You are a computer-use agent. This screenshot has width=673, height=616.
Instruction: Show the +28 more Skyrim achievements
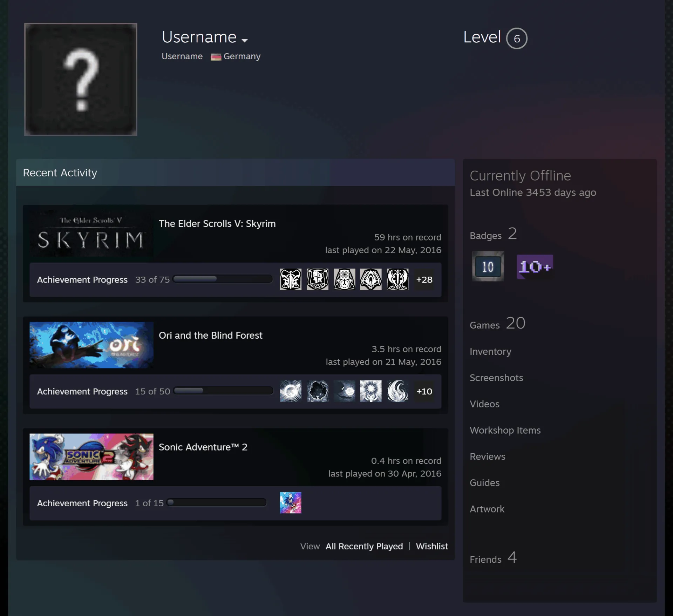(424, 279)
